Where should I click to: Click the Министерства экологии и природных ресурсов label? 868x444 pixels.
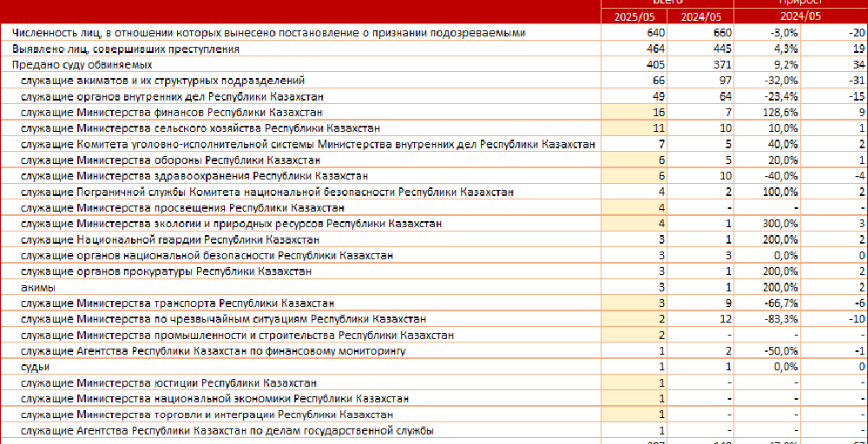pyautogui.click(x=231, y=224)
